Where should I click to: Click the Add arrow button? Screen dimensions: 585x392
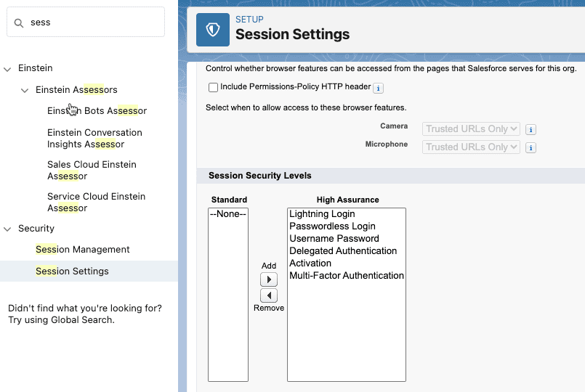click(269, 279)
